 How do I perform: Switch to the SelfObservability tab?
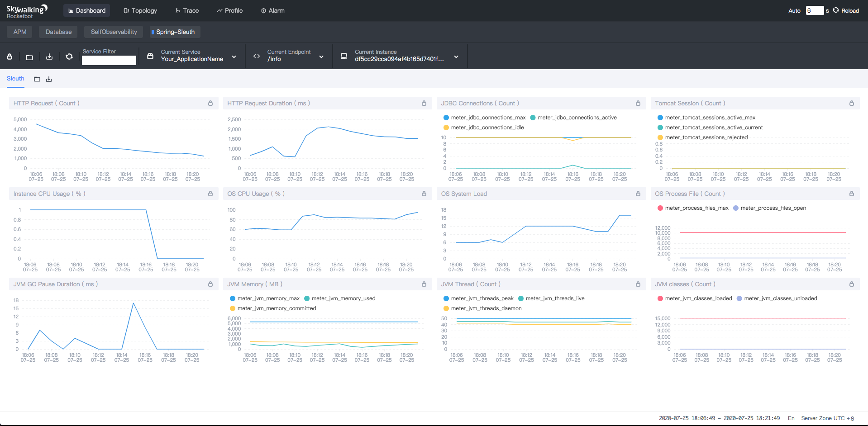click(114, 32)
